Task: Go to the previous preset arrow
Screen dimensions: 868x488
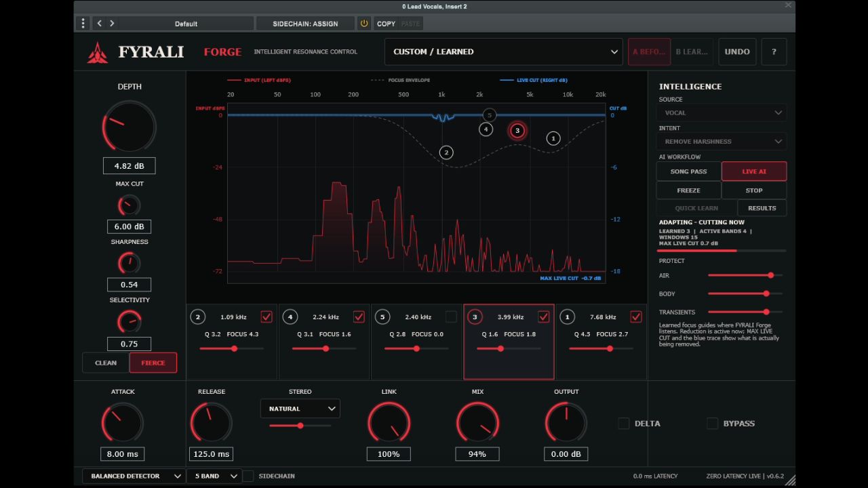Action: click(100, 24)
